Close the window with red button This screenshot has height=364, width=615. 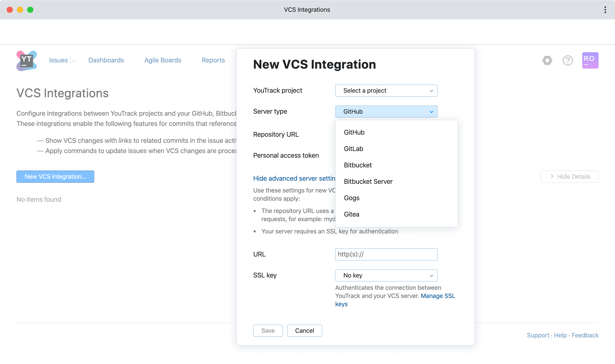(10, 10)
